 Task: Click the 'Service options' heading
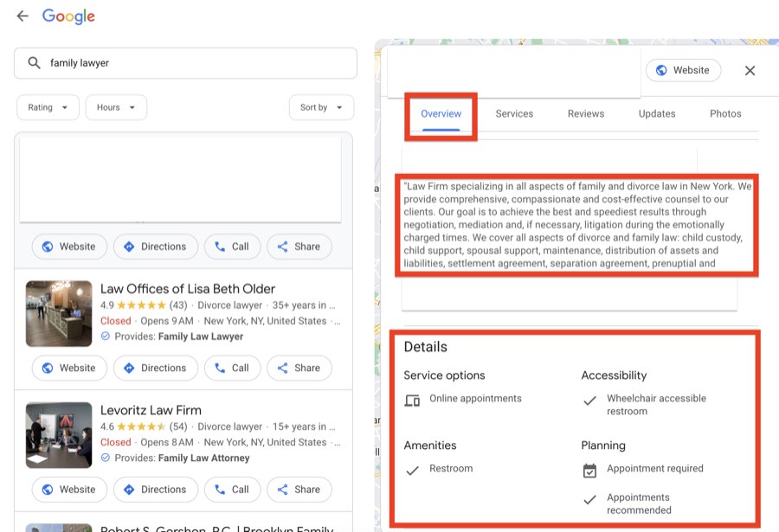click(x=444, y=375)
